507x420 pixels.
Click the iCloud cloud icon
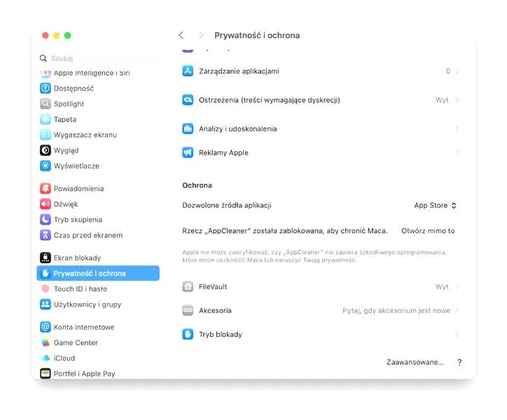46,358
